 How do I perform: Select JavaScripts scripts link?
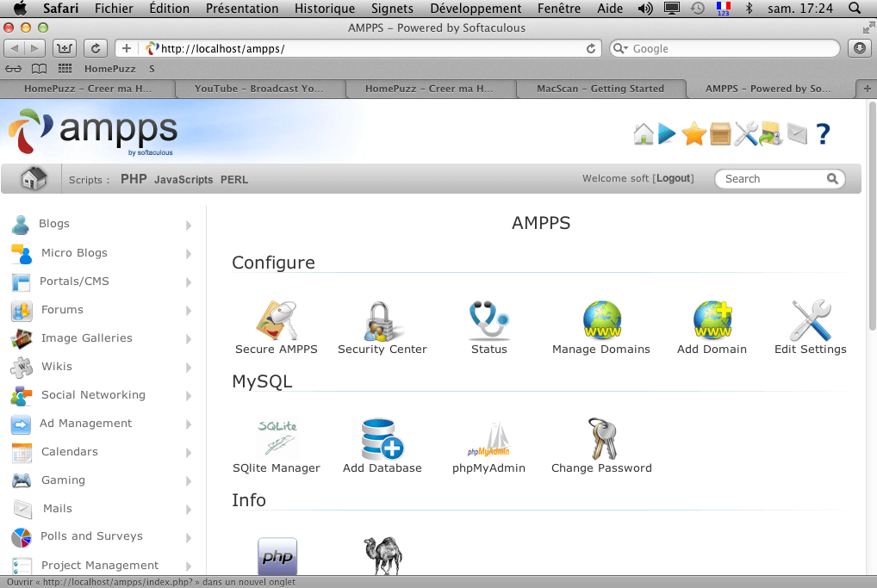coord(183,179)
